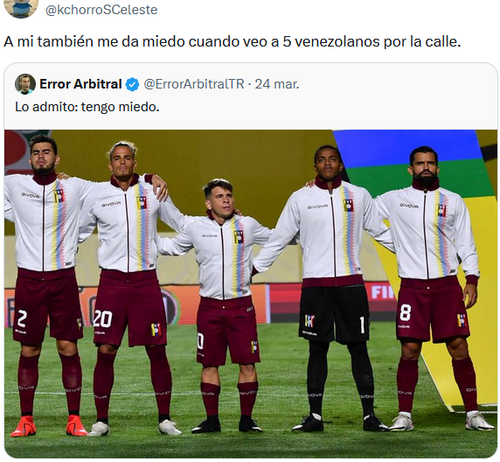The image size is (500, 462).
Task: Click the blue verified badge
Action: coord(132,84)
